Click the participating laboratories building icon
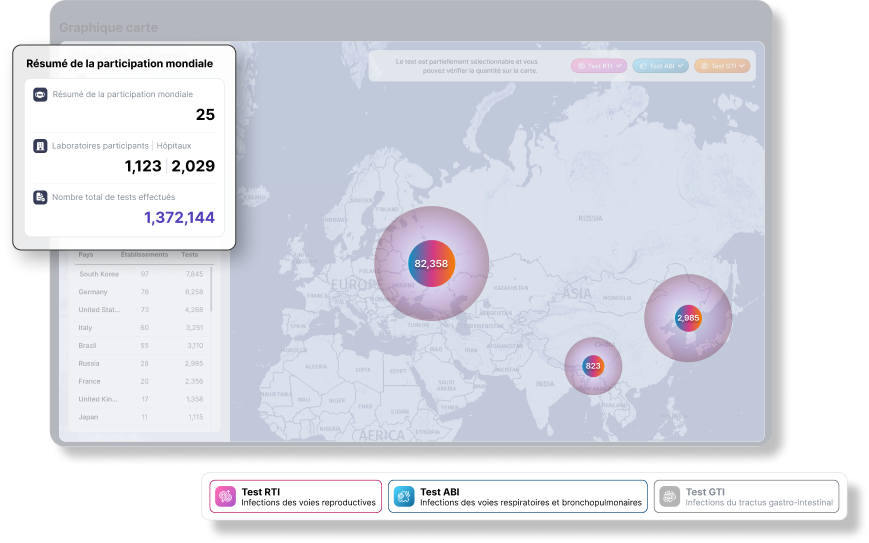The image size is (869, 543). click(x=40, y=146)
